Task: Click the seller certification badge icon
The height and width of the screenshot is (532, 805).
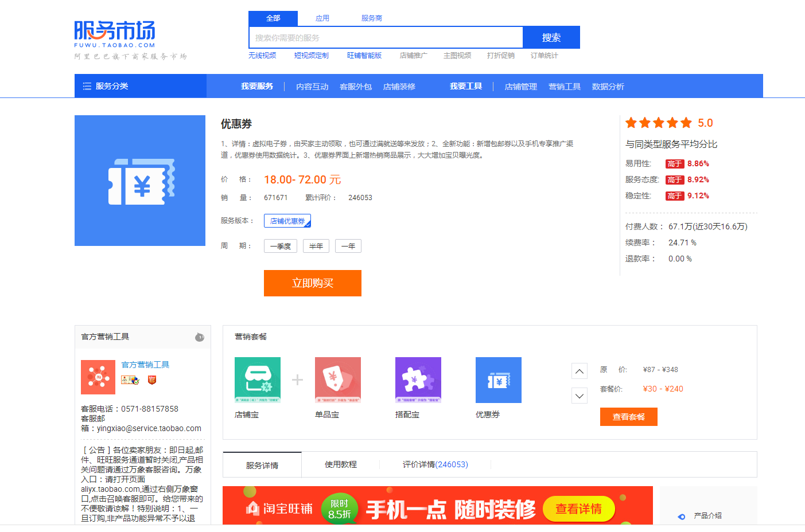Action: [x=130, y=380]
